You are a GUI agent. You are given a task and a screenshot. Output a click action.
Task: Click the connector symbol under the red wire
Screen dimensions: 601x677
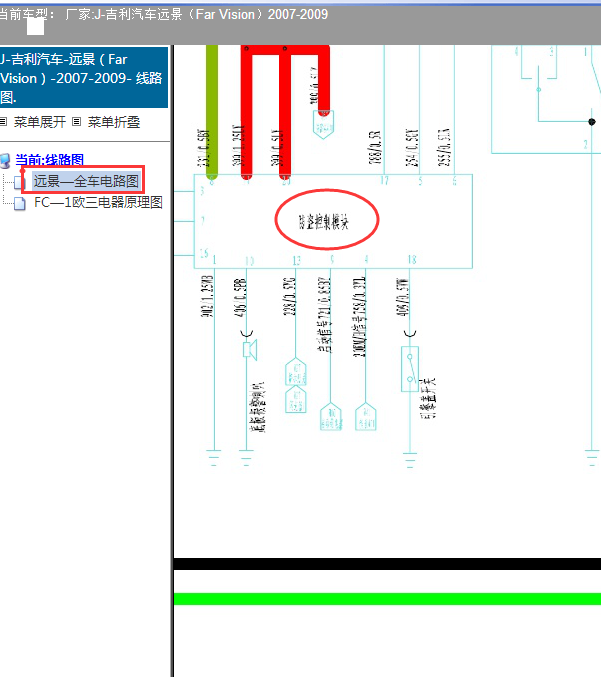323,125
